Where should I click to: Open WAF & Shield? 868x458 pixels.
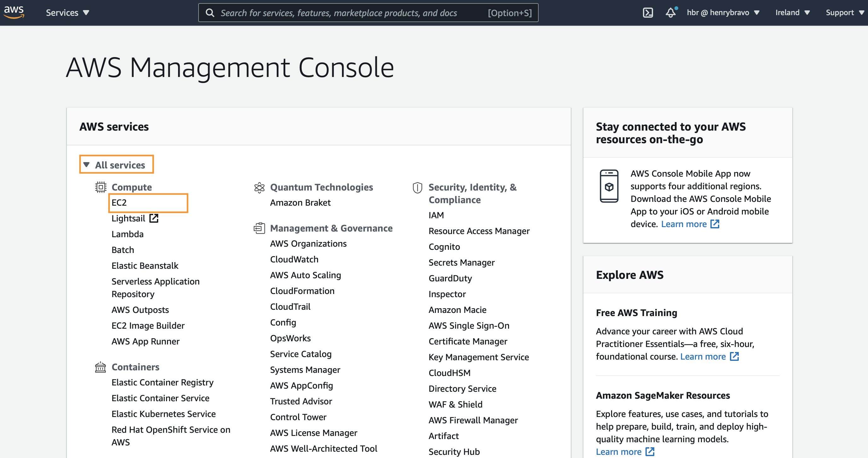pyautogui.click(x=455, y=405)
